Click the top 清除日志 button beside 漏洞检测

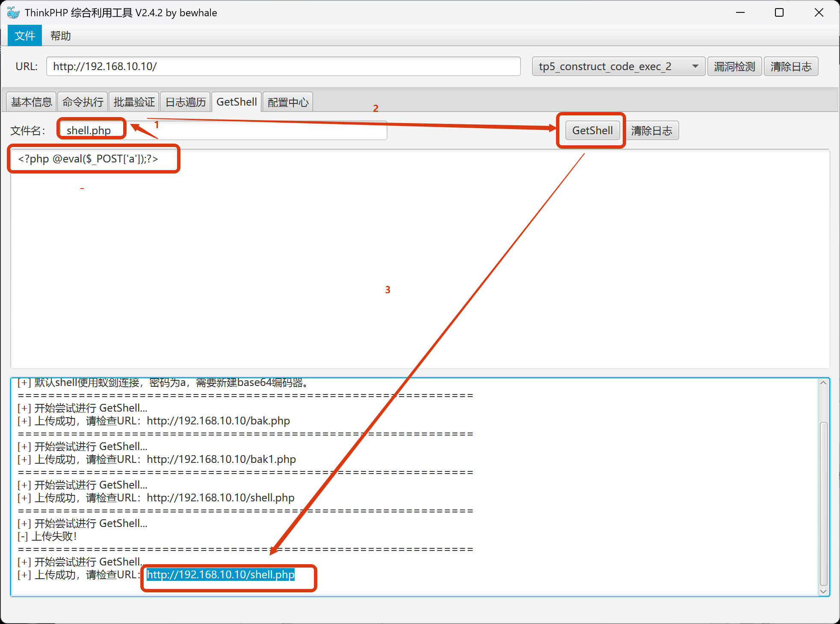(x=790, y=67)
